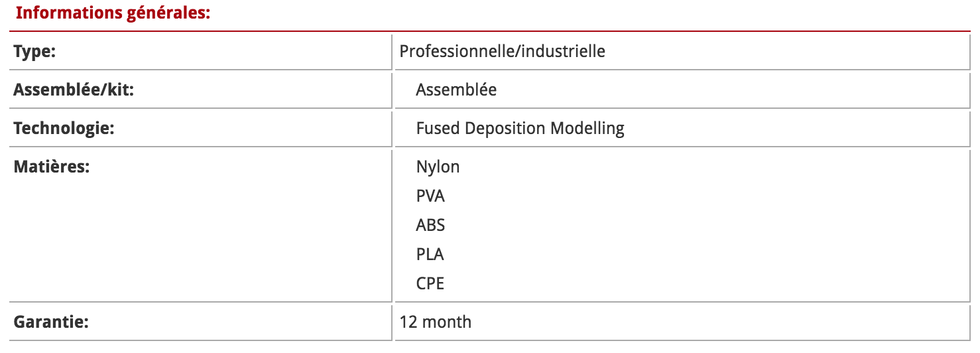Click the word "Modelling" in Technologie value

(x=587, y=128)
